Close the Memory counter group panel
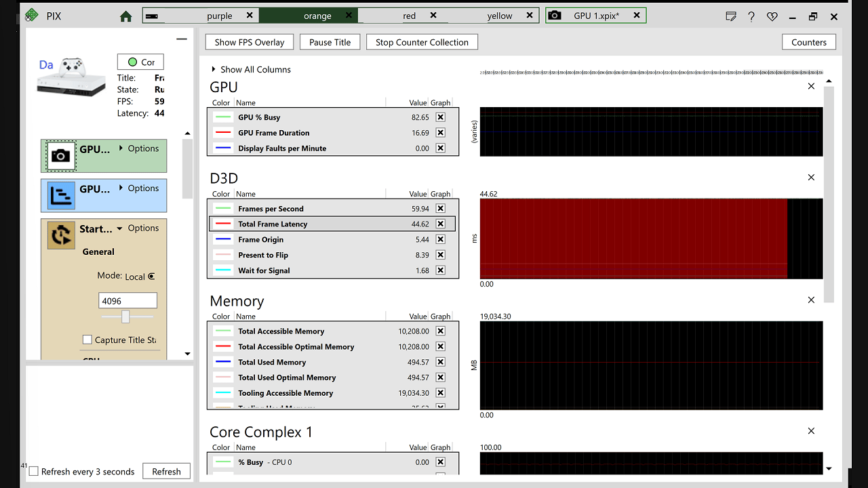 (811, 300)
